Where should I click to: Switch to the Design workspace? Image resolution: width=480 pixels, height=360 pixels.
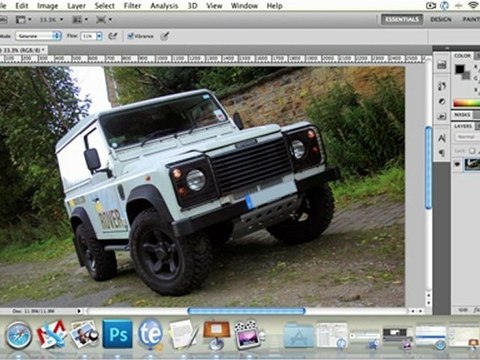tap(441, 19)
